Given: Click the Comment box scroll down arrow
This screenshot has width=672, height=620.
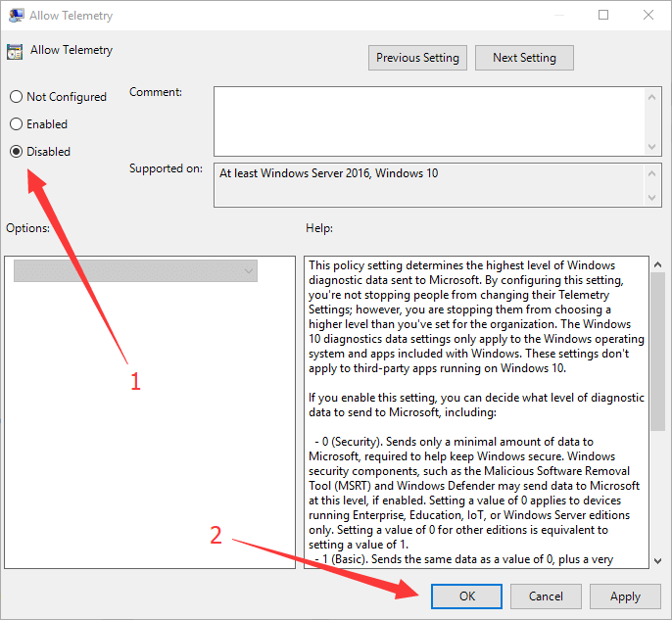Looking at the screenshot, I should click(653, 146).
